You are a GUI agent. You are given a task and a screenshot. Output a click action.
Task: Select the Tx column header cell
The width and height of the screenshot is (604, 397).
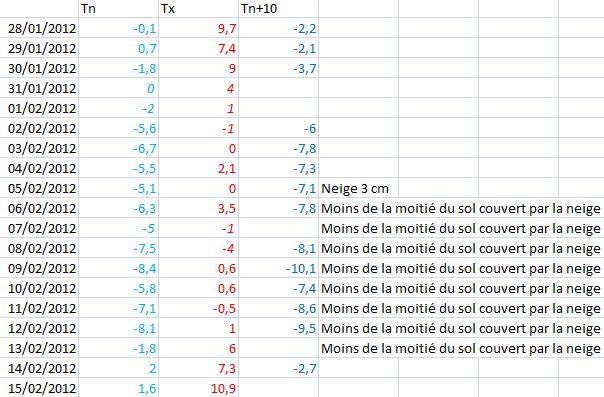tap(198, 9)
